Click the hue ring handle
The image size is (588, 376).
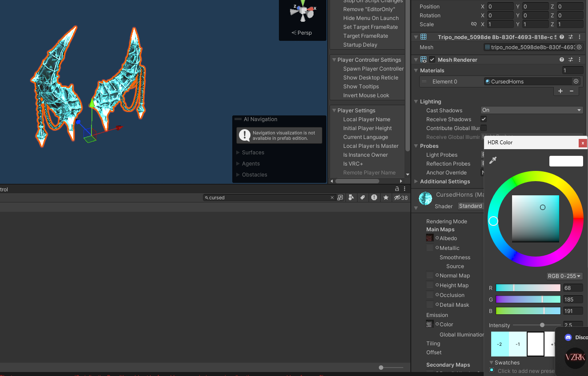pos(493,221)
